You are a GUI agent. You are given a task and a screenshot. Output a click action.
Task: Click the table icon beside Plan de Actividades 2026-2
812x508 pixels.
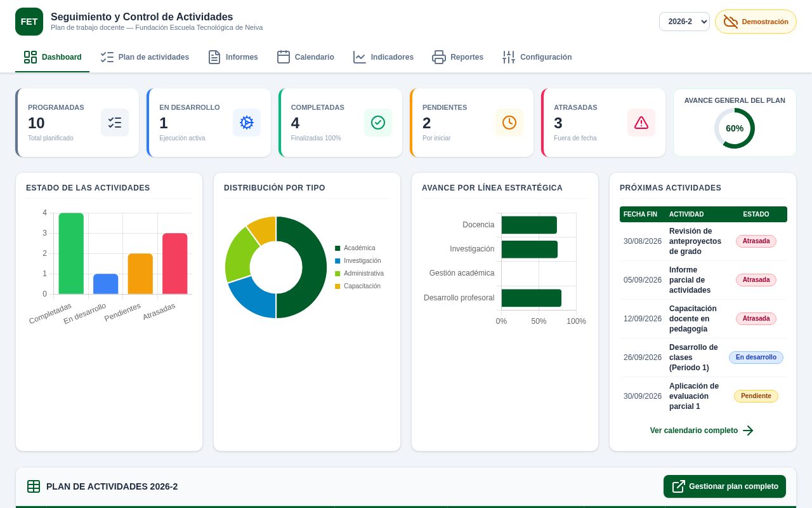pos(34,486)
